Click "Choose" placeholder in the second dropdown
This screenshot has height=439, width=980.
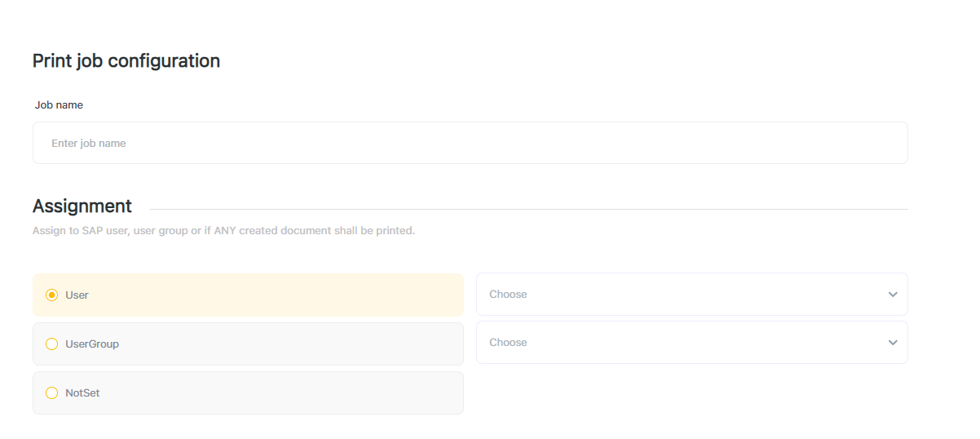[508, 342]
